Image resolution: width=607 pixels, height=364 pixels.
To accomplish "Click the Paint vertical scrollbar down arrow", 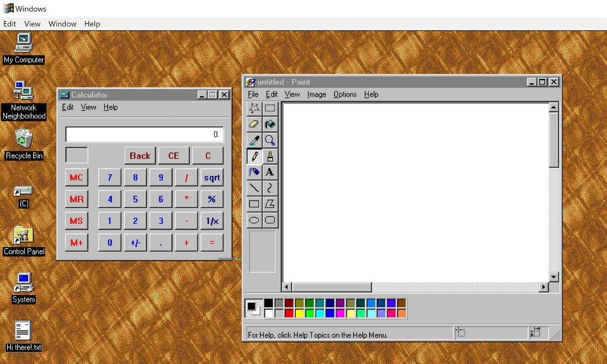I will pyautogui.click(x=554, y=276).
